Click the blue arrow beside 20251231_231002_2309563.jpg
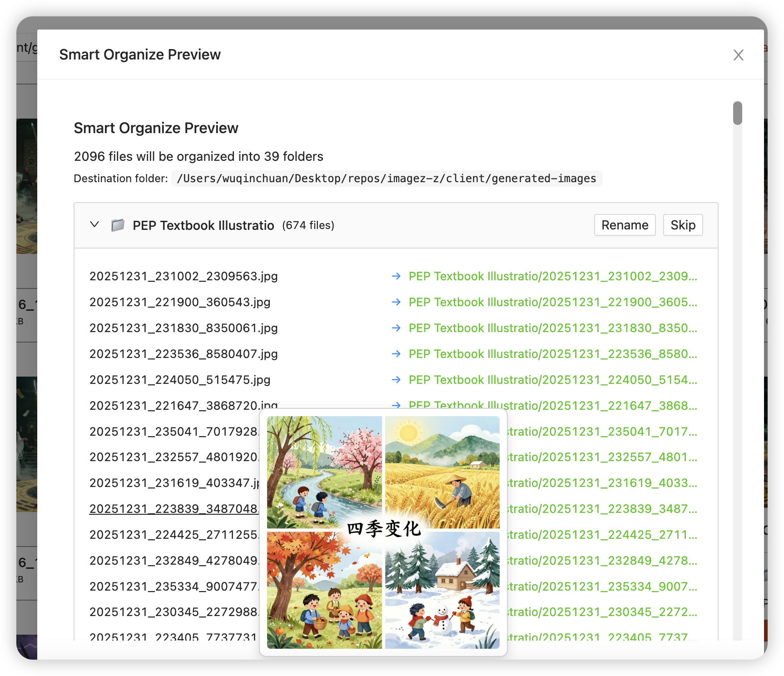 (x=396, y=276)
